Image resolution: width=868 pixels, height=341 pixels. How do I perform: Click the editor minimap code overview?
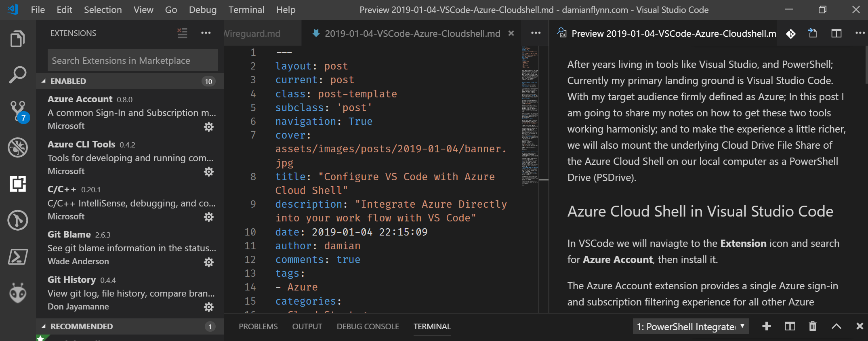coord(530,116)
